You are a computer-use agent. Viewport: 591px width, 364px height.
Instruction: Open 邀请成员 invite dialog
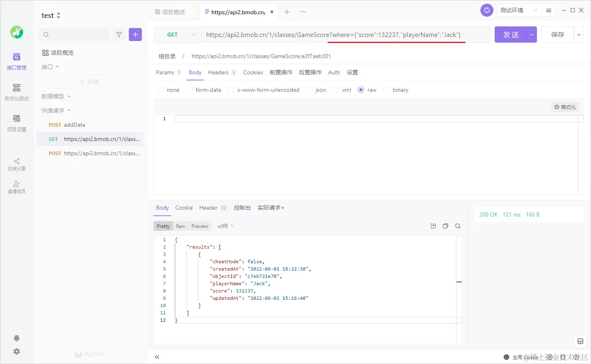tap(17, 187)
